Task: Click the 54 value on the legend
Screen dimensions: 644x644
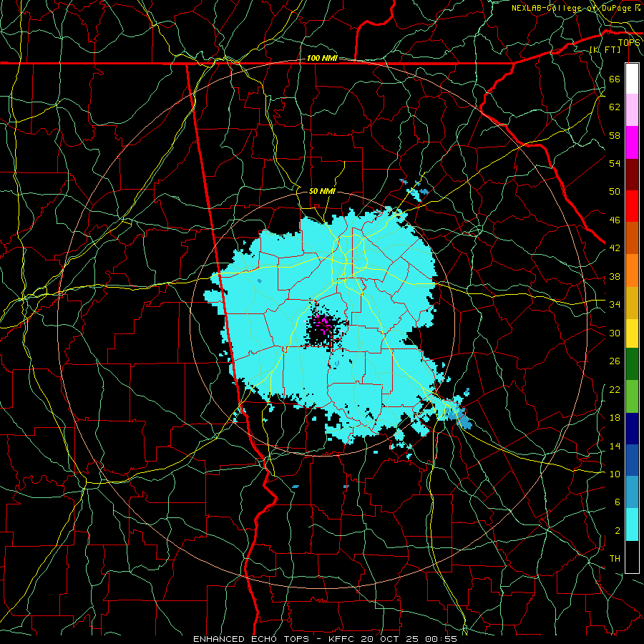Action: tap(615, 163)
